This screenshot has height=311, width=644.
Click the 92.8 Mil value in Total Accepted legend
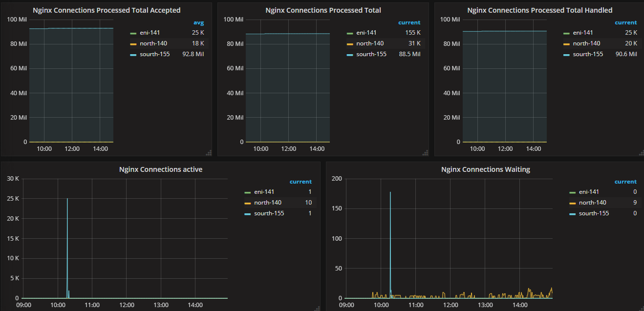pos(193,54)
